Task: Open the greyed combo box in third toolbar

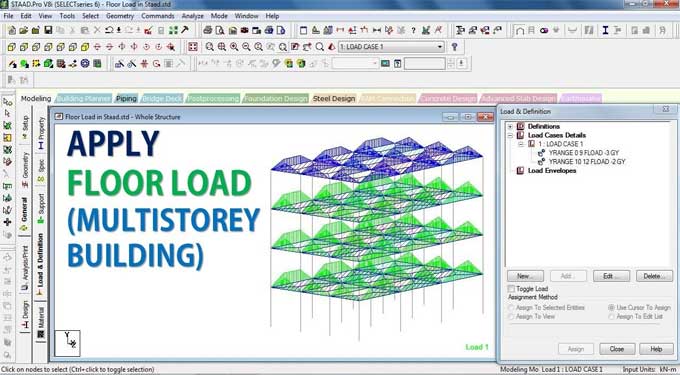Action: tap(356, 64)
